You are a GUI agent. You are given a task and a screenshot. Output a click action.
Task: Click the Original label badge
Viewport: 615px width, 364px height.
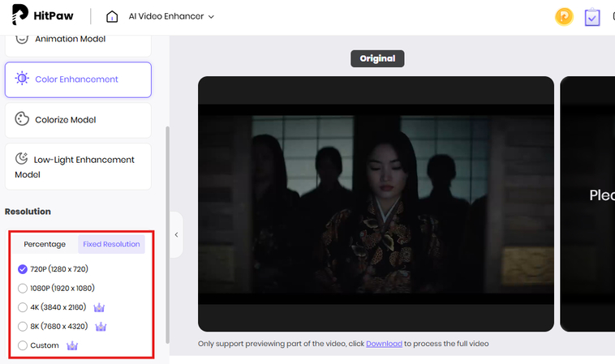point(377,58)
